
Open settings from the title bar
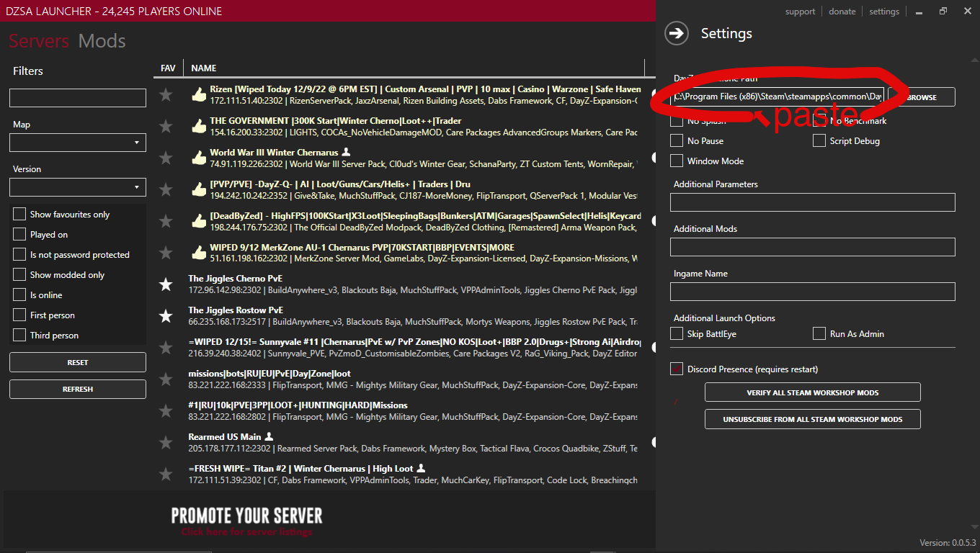pos(884,12)
